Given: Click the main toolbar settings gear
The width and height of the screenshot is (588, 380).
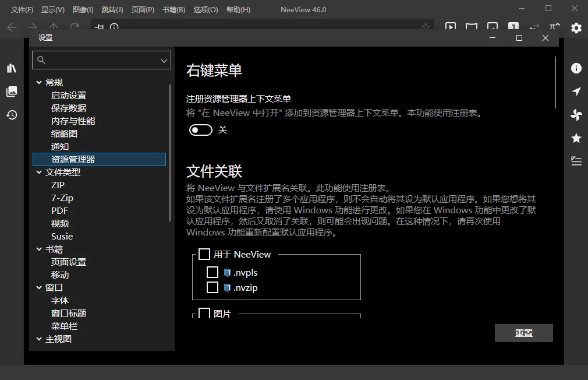Looking at the screenshot, I should (576, 27).
